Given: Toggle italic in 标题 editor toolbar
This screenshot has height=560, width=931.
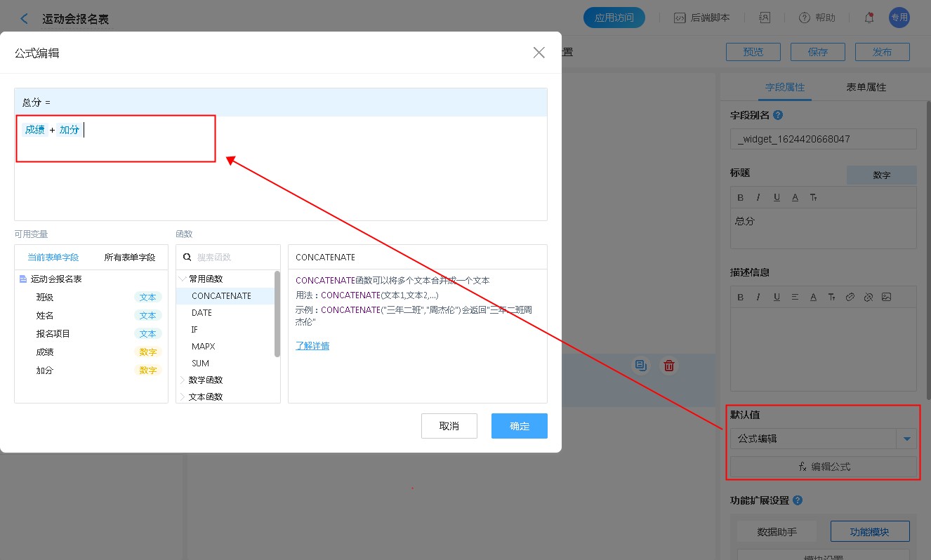Looking at the screenshot, I should coord(758,197).
